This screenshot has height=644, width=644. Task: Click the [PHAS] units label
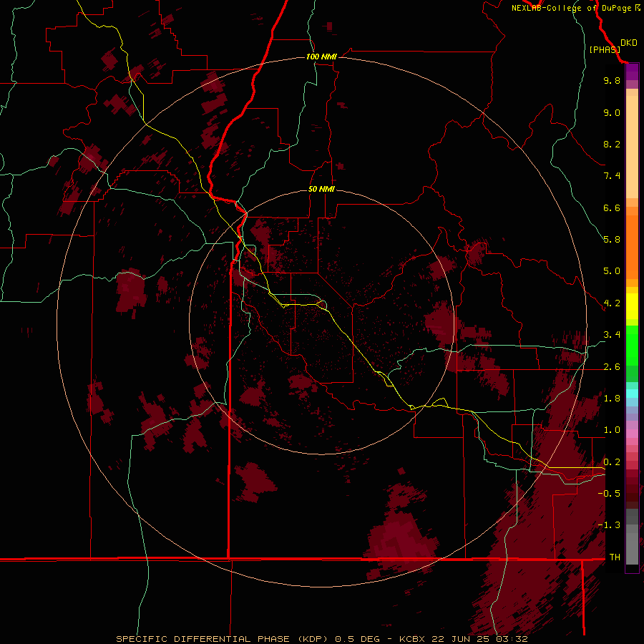[x=605, y=49]
